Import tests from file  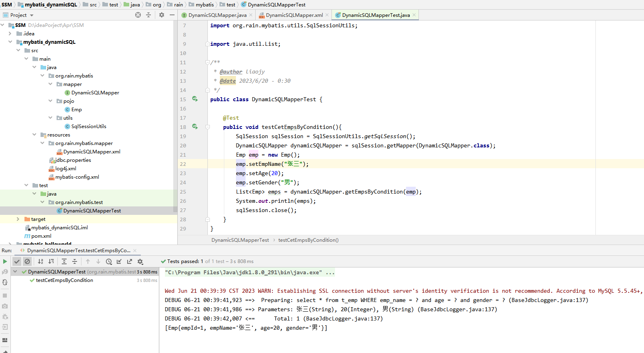pos(119,261)
